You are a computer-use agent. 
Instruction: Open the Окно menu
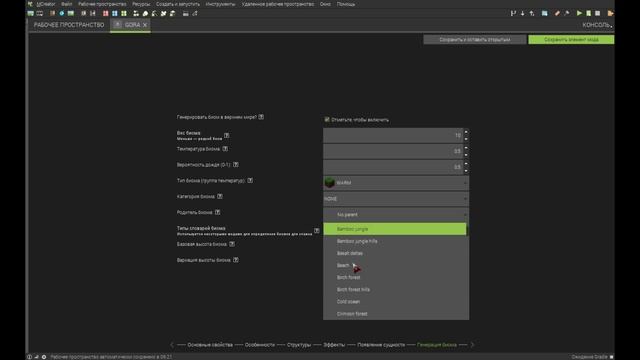pos(325,4)
